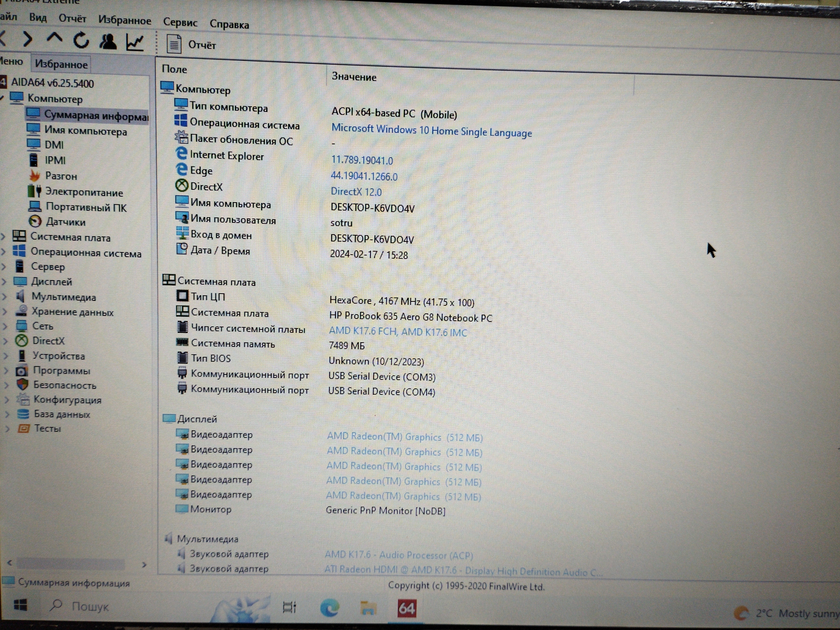Click the Значение column header
840x630 pixels.
coord(354,77)
